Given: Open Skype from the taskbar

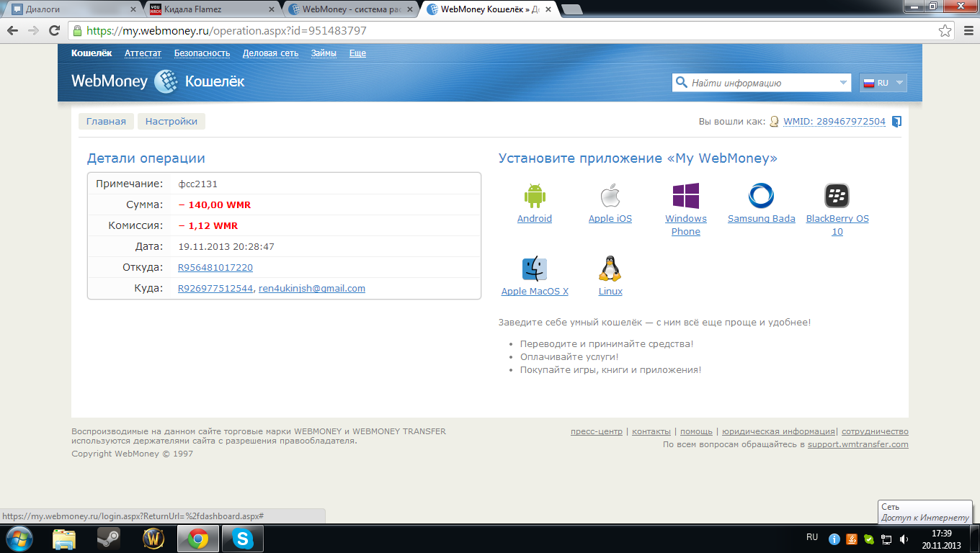Looking at the screenshot, I should [x=243, y=539].
